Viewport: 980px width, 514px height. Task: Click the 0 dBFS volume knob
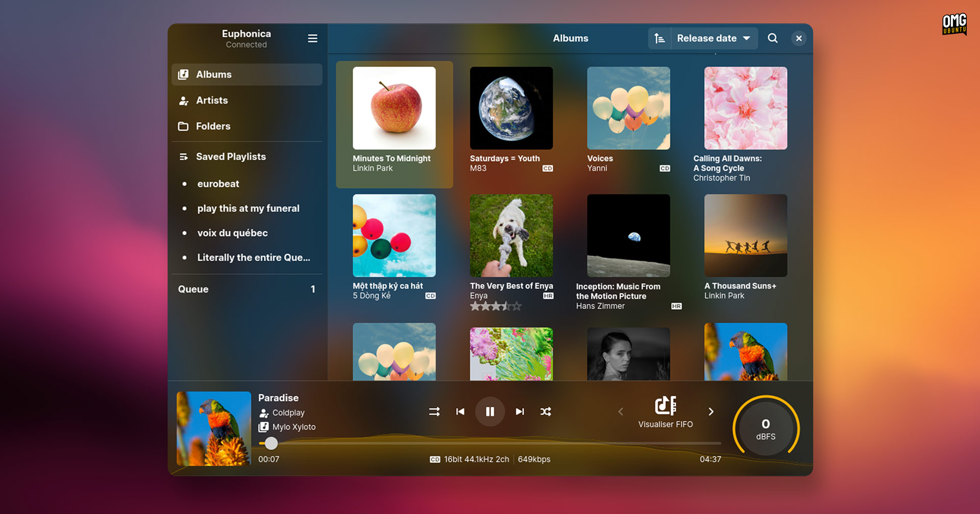pyautogui.click(x=765, y=429)
